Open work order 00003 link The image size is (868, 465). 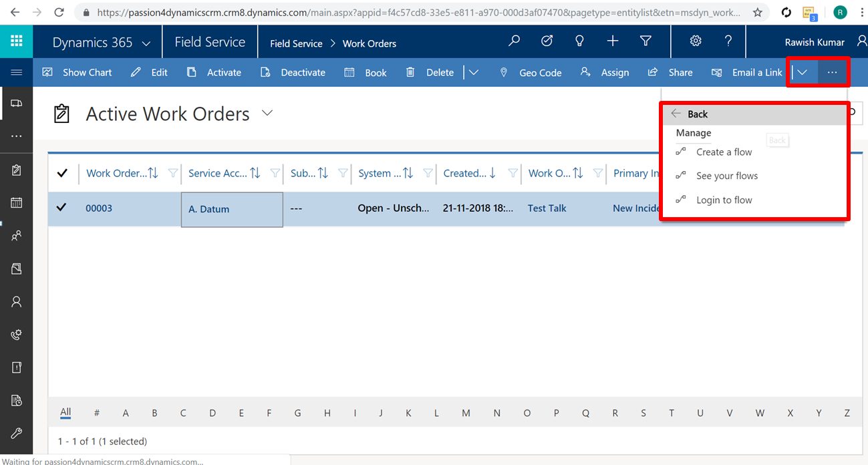(99, 208)
